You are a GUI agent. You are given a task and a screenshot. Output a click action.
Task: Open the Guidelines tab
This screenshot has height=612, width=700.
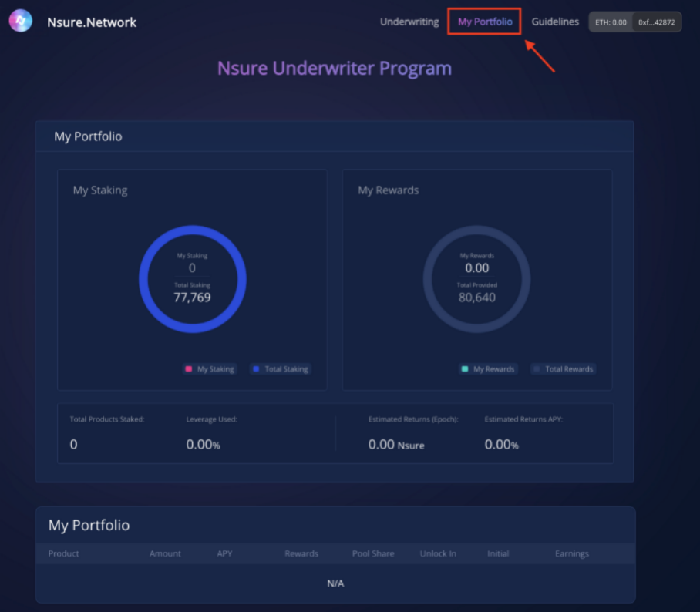(x=555, y=22)
